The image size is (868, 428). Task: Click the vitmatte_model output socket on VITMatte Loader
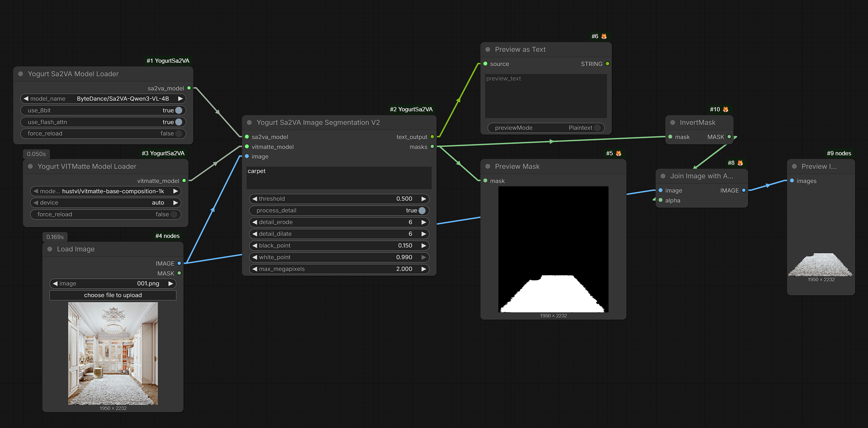[184, 180]
